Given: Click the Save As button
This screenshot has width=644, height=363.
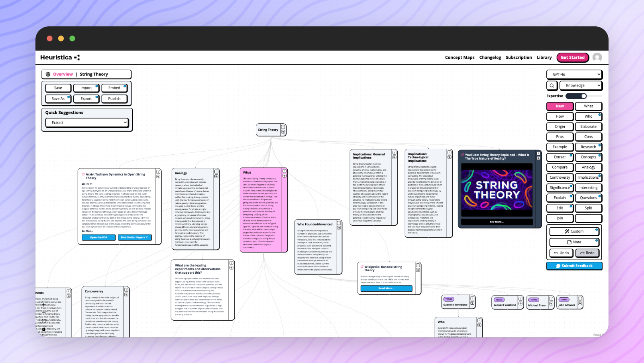Looking at the screenshot, I should point(58,99).
